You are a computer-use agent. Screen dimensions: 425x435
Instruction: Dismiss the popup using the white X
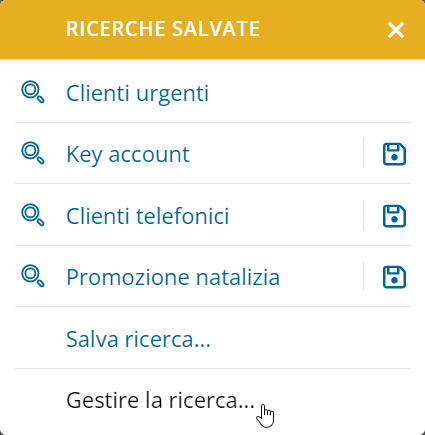coord(396,30)
